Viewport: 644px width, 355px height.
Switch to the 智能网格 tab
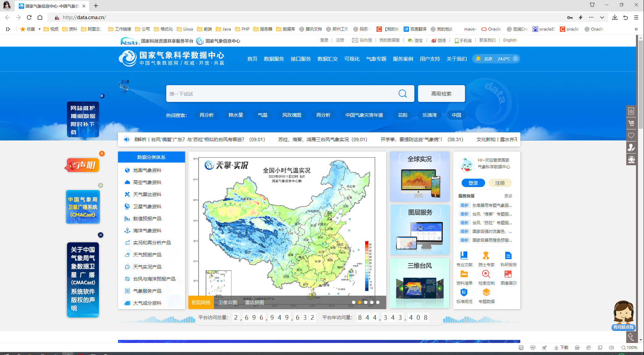pos(201,302)
